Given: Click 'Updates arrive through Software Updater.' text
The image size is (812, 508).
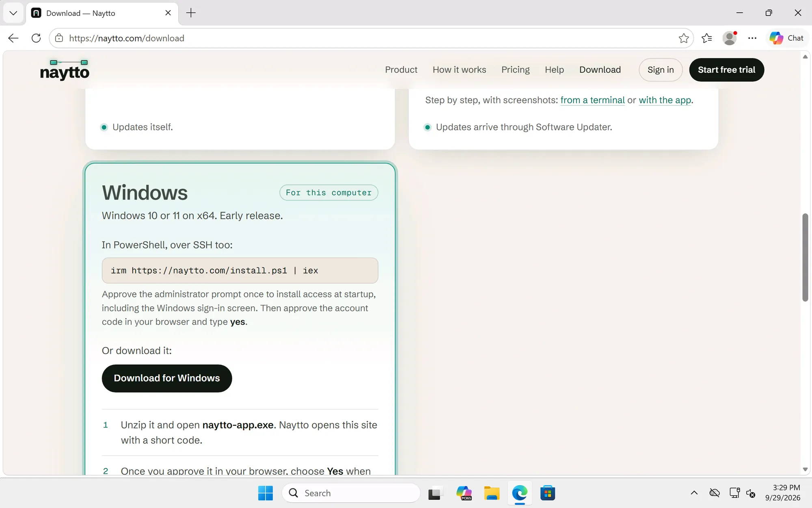Looking at the screenshot, I should pyautogui.click(x=524, y=127).
